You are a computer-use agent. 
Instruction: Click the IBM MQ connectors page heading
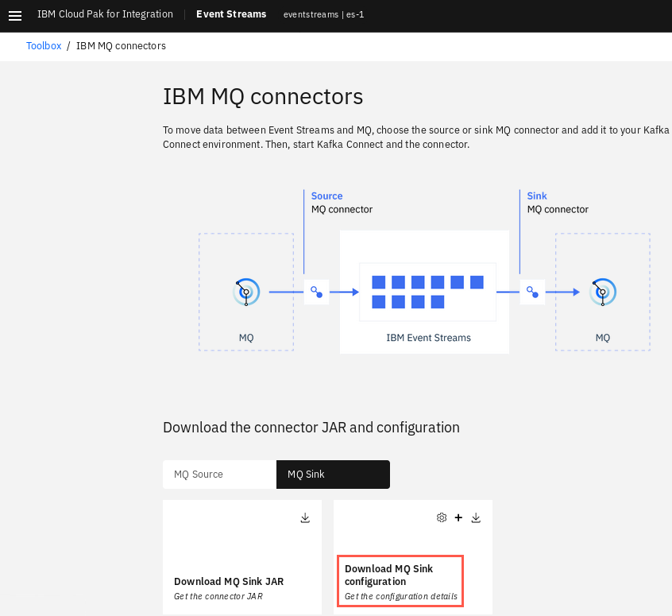(x=263, y=96)
